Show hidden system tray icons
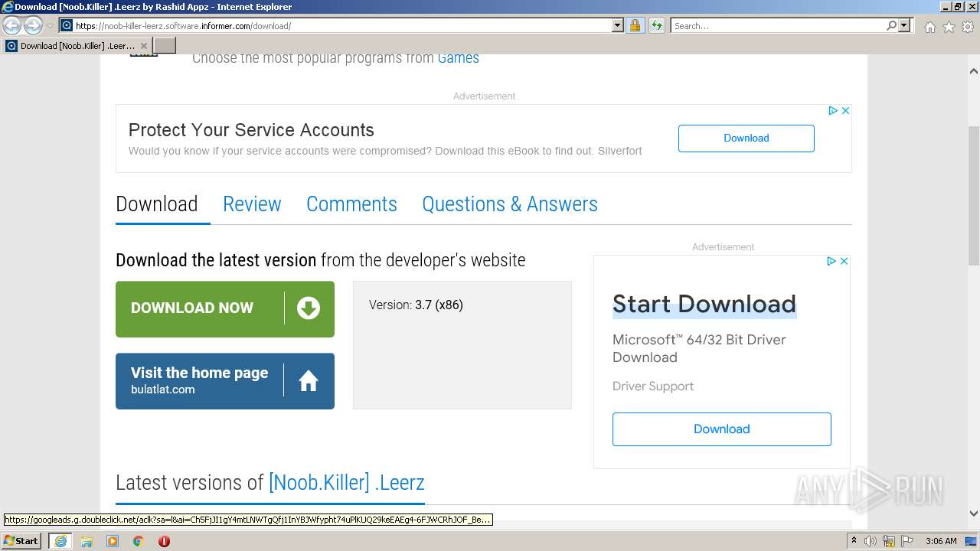This screenshot has width=980, height=551. [x=854, y=541]
